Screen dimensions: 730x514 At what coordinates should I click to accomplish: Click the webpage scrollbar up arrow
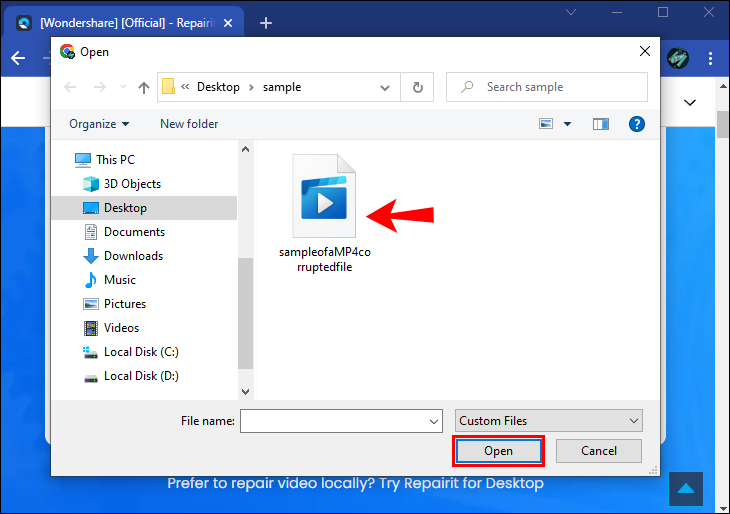click(x=723, y=87)
